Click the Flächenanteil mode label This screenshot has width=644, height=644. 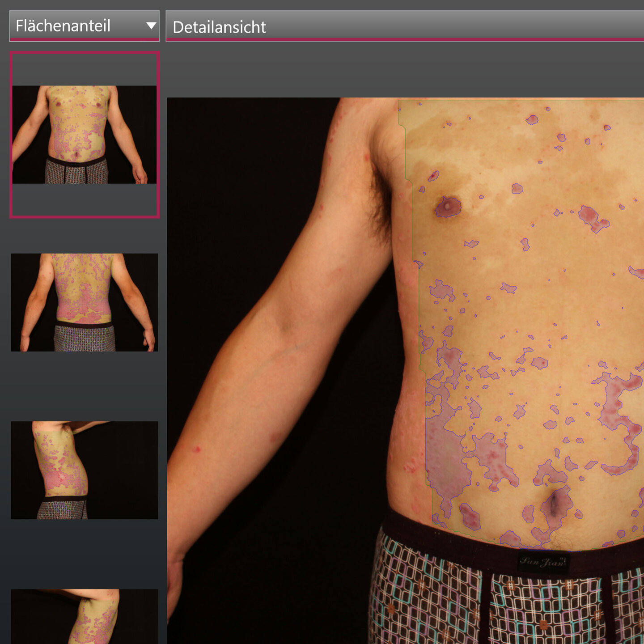point(63,26)
